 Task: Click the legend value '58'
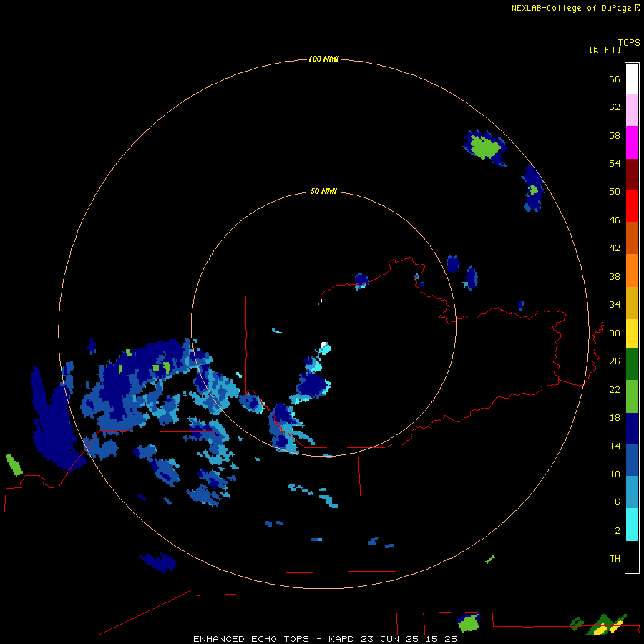coord(615,135)
